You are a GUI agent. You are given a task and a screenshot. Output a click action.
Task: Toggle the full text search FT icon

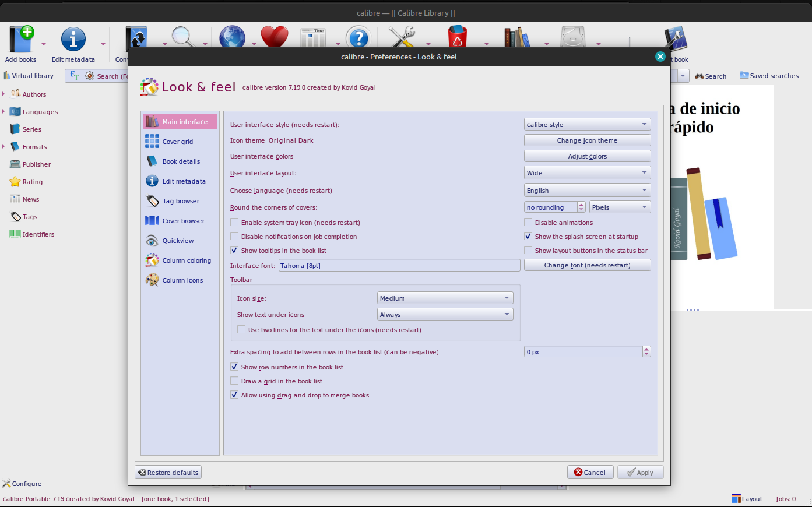[75, 76]
